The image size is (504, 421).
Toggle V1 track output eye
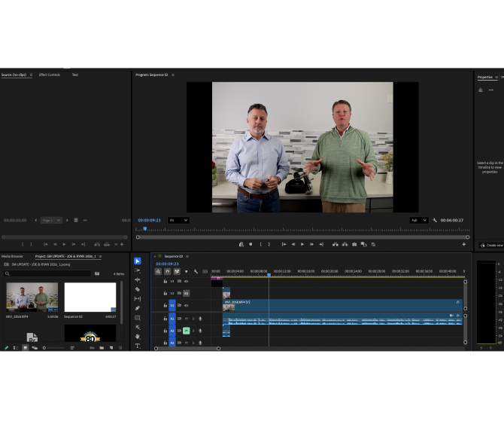click(186, 306)
